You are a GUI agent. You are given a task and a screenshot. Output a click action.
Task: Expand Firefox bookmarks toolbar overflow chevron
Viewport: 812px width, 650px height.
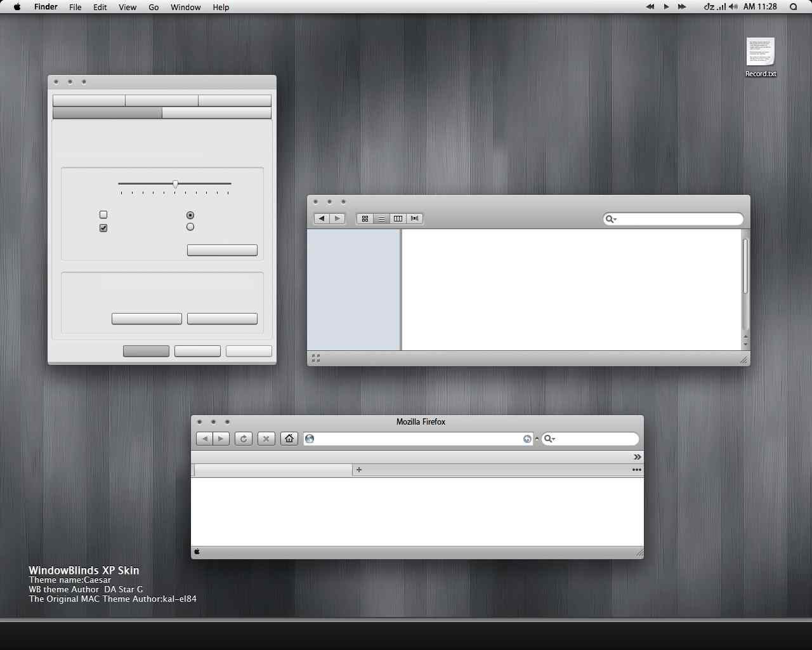point(638,457)
